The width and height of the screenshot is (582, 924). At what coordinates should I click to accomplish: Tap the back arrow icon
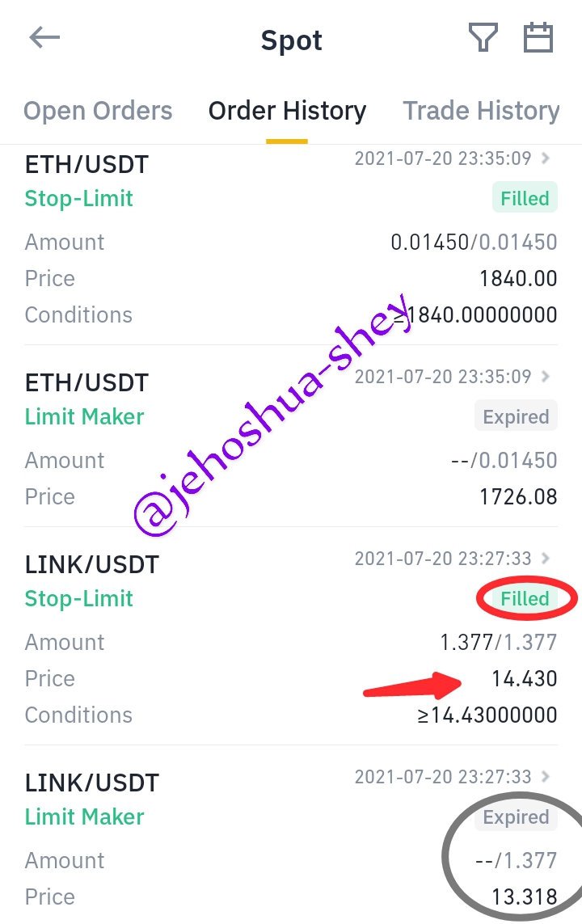click(x=44, y=38)
